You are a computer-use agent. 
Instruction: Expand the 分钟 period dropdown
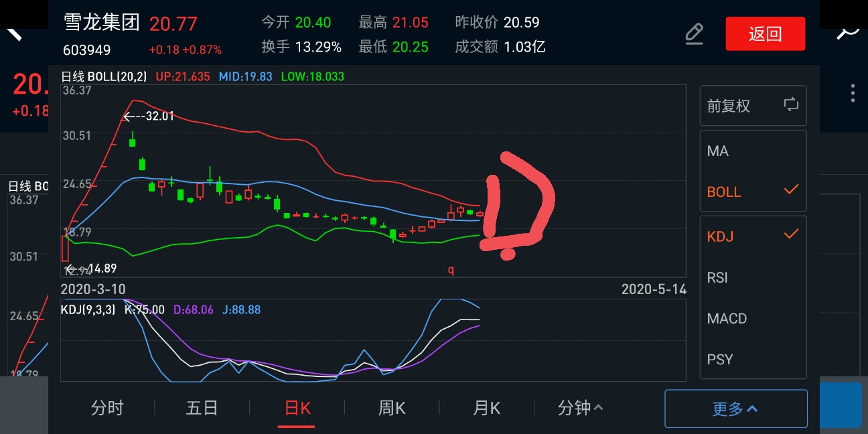pyautogui.click(x=581, y=407)
